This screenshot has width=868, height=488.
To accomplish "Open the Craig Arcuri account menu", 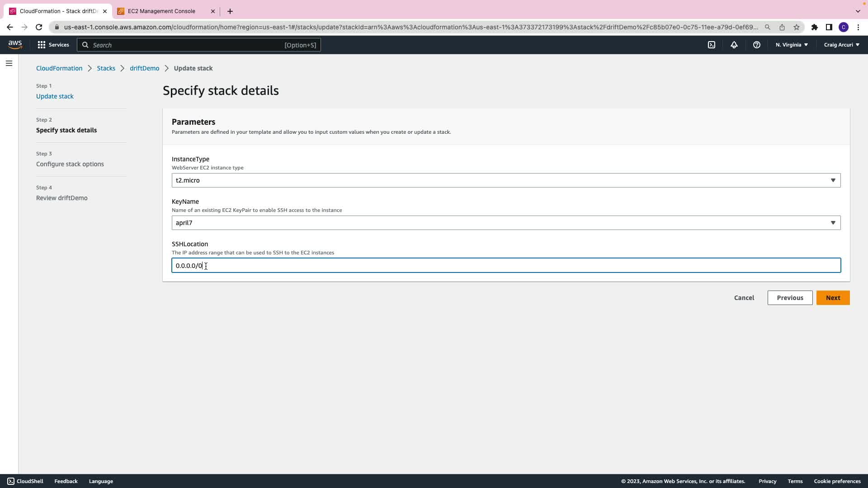I will [x=841, y=45].
